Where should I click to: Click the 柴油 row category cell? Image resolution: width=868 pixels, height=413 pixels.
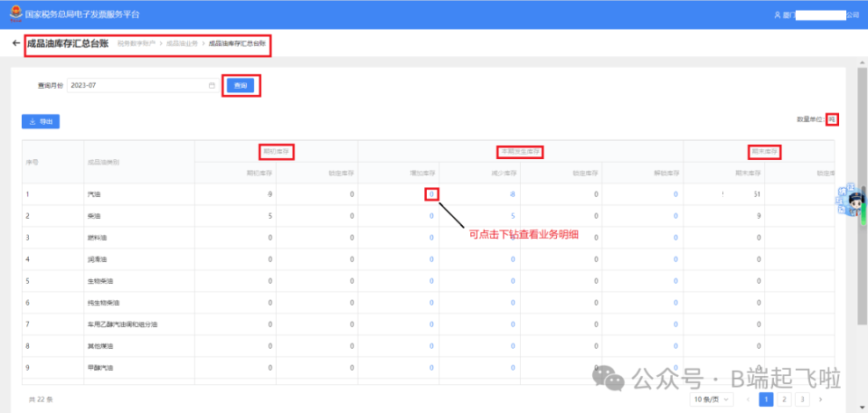coord(139,216)
